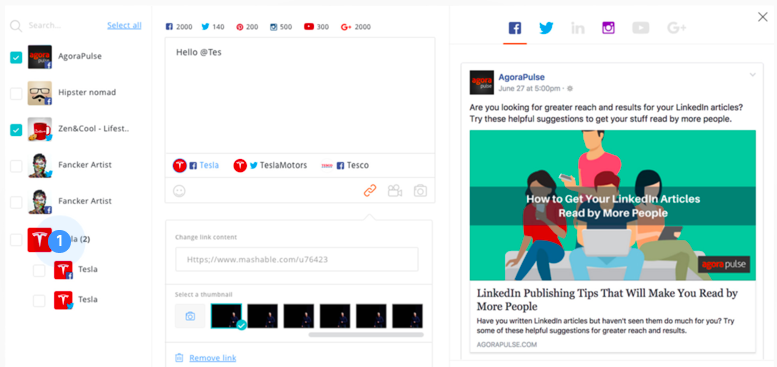Screen dimensions: 777x367
Task: Switch to the Twitter preview tab
Action: click(x=546, y=28)
